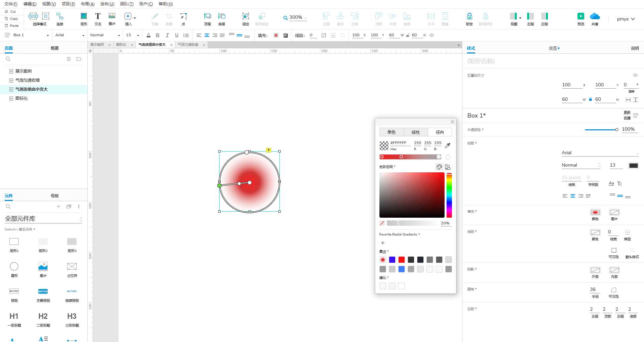Image resolution: width=644 pixels, height=342 pixels.
Task: Click the Lock icon in toolbar
Action: [x=469, y=16]
